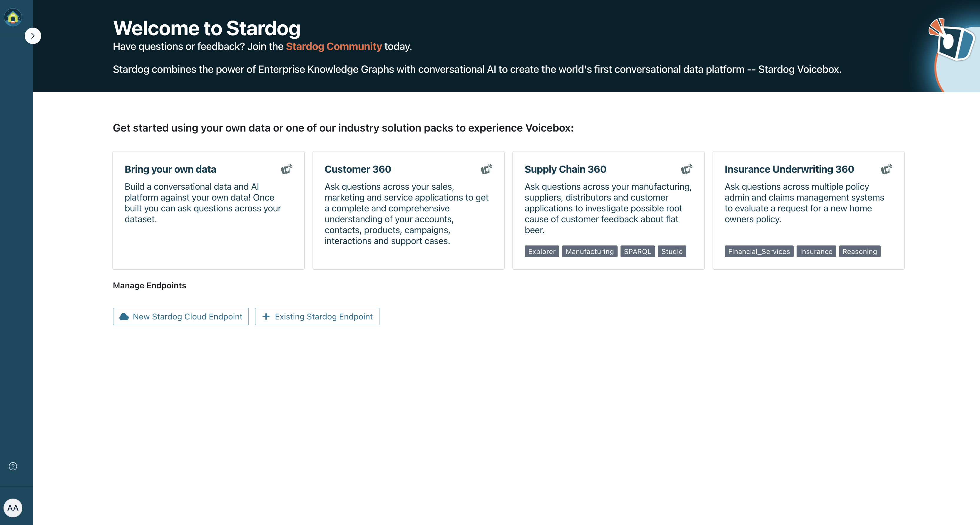Click the AA user avatar
This screenshot has height=525, width=980.
pos(13,507)
